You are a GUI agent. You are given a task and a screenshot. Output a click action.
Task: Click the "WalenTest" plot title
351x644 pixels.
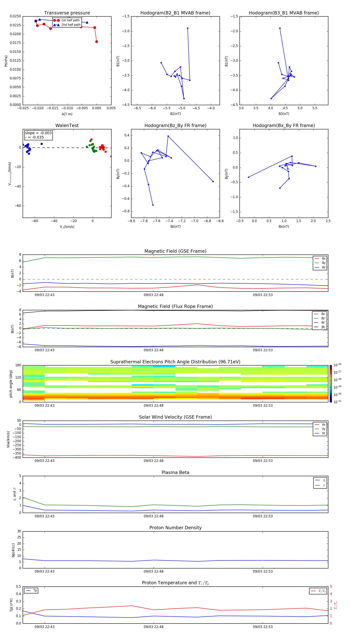pos(67,125)
